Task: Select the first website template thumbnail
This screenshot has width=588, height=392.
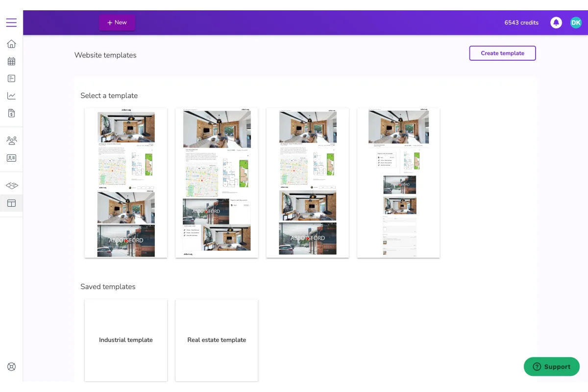Action: [x=126, y=183]
